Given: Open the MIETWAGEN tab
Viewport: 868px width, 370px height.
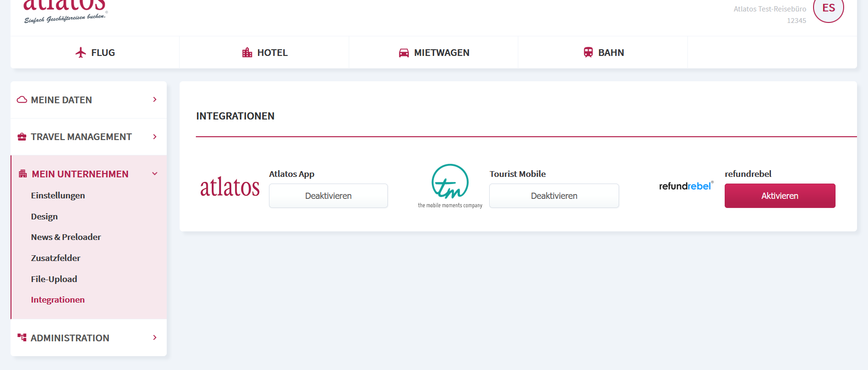Looking at the screenshot, I should [x=433, y=53].
